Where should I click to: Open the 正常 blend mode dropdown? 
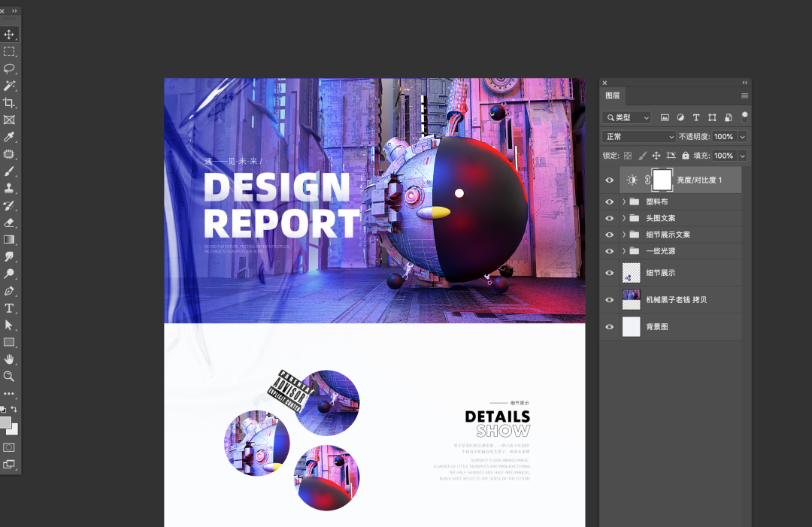click(639, 137)
